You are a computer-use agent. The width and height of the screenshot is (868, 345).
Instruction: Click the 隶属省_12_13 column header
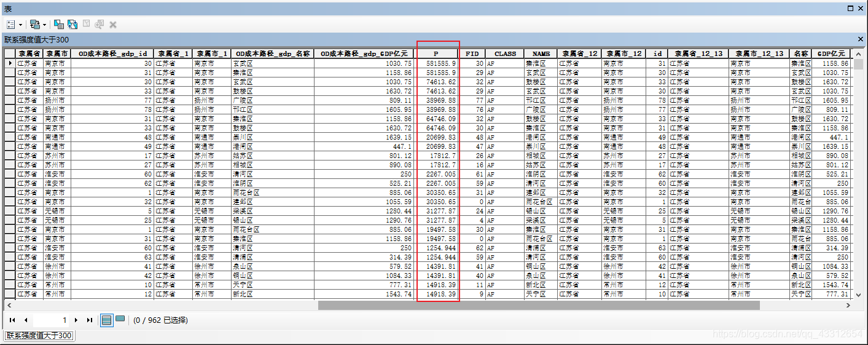698,54
